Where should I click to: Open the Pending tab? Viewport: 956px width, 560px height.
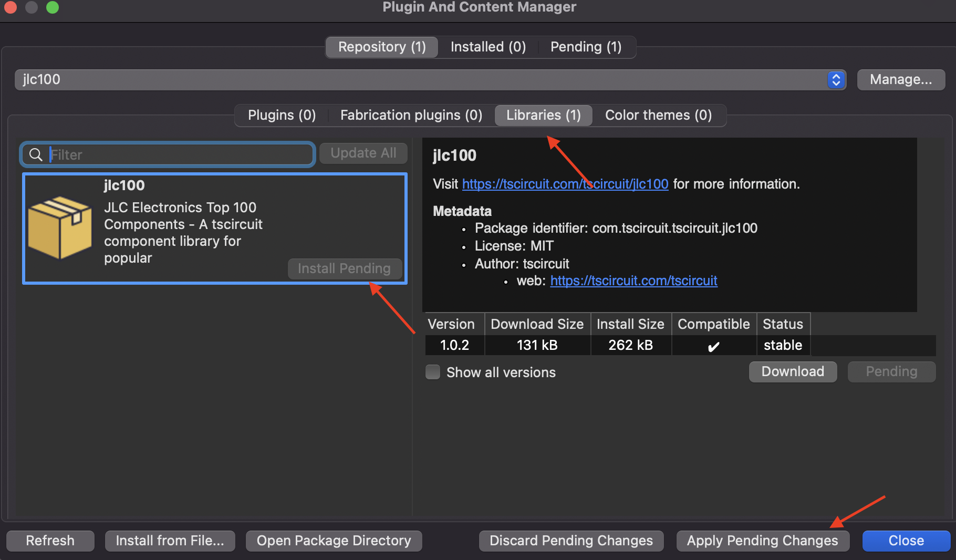[586, 47]
